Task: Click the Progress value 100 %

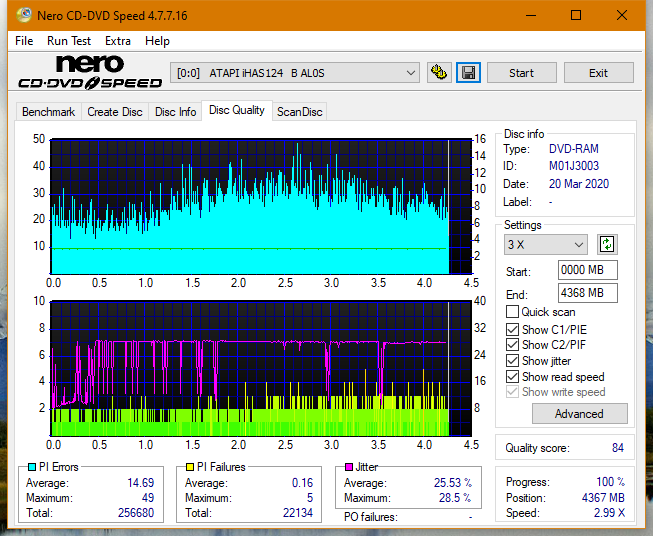Action: [611, 482]
